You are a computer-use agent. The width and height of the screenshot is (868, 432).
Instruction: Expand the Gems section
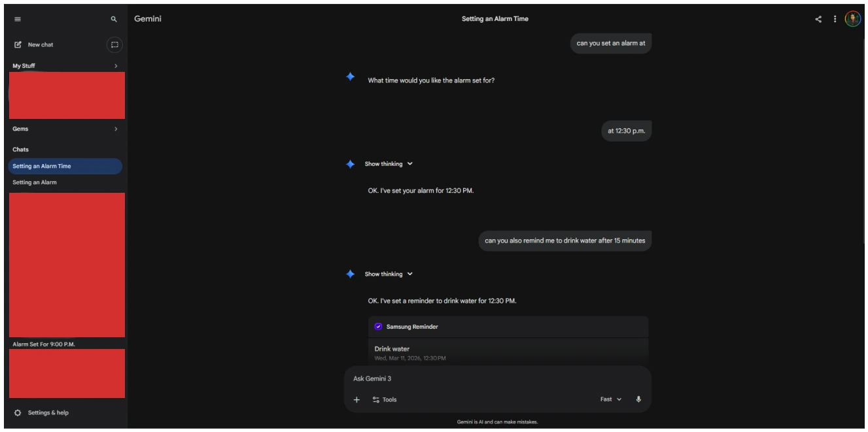[x=65, y=129]
